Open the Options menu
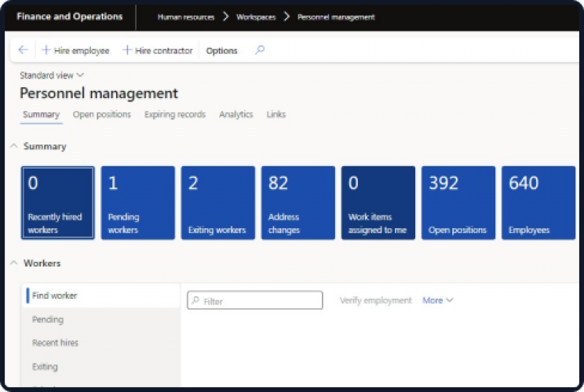This screenshot has width=584, height=392. 221,51
